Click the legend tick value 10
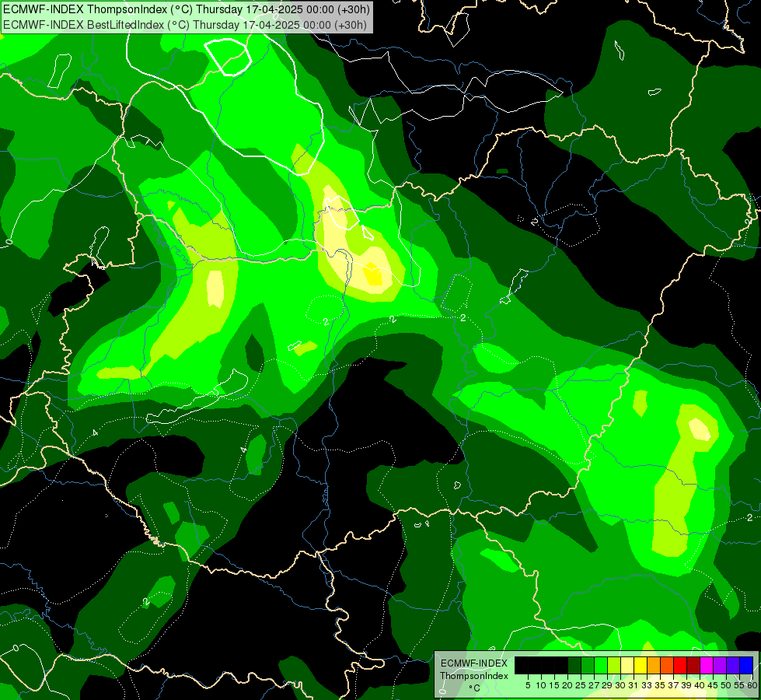 pyautogui.click(x=541, y=685)
